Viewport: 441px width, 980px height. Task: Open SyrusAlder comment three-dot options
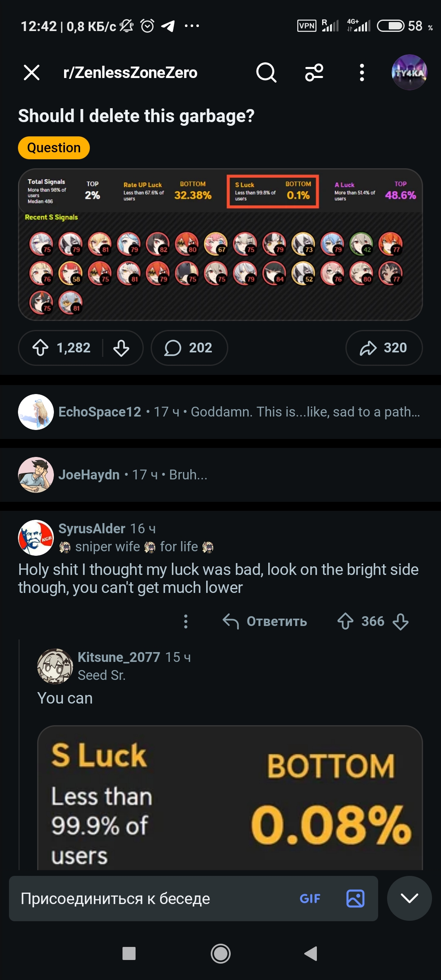tap(186, 621)
